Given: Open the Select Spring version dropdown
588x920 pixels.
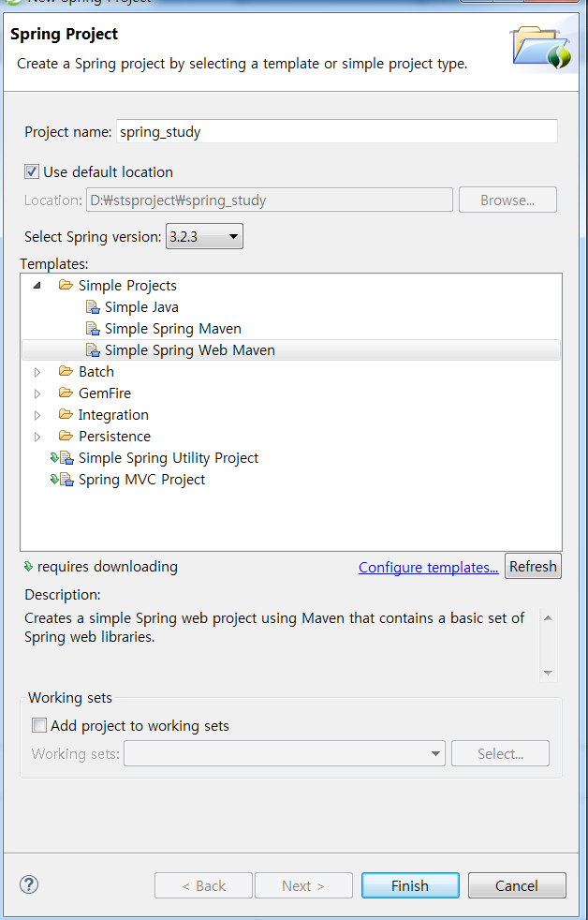Looking at the screenshot, I should tap(204, 236).
